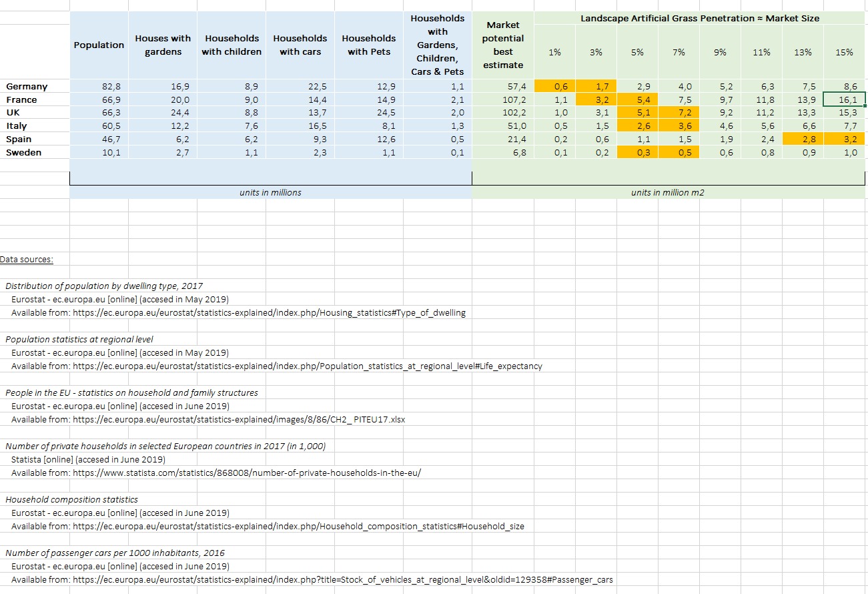Click the highlighted France 15% cell 16,1
Image resolution: width=868 pixels, height=594 pixels.
tap(844, 99)
